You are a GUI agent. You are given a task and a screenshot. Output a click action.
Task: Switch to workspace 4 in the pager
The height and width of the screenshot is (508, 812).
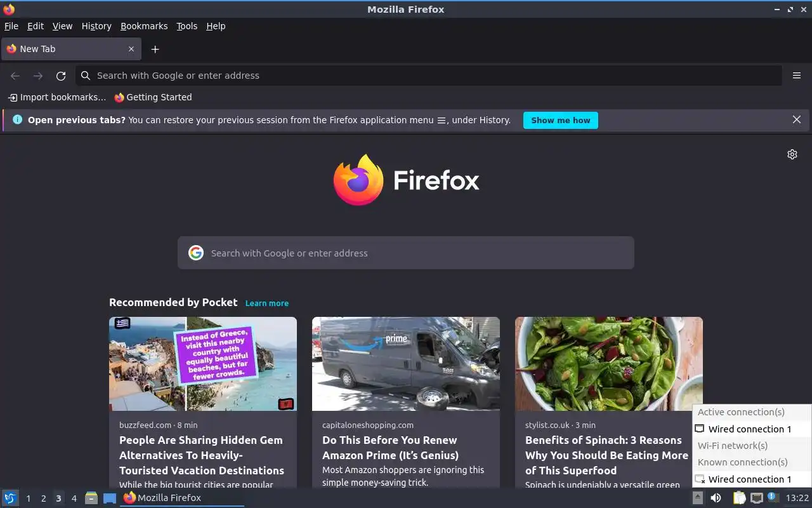pyautogui.click(x=74, y=498)
